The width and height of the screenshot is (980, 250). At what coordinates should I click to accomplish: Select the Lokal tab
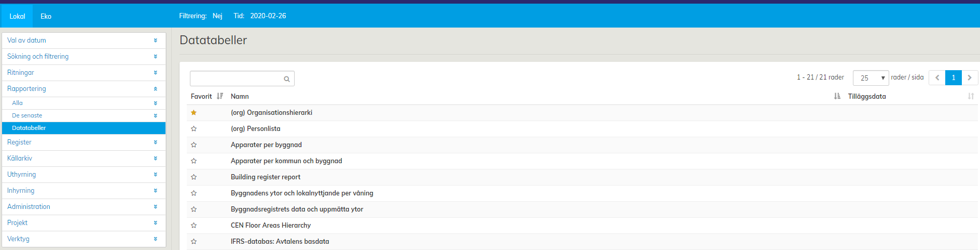pyautogui.click(x=17, y=16)
